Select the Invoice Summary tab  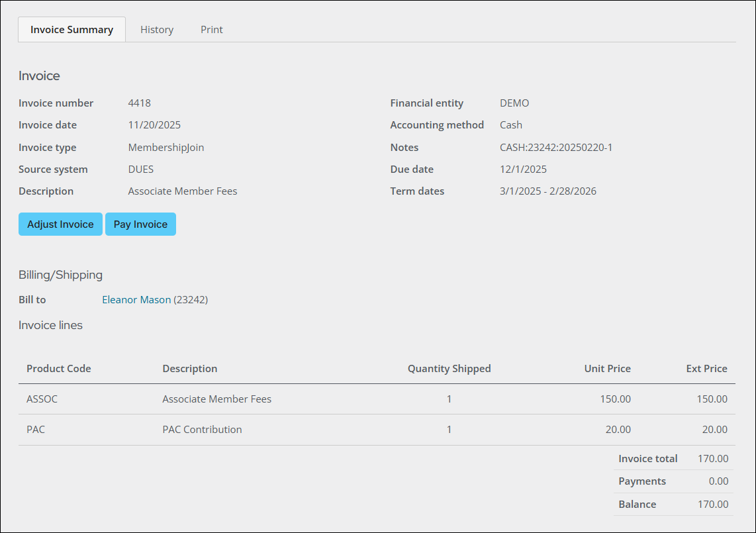click(x=71, y=29)
